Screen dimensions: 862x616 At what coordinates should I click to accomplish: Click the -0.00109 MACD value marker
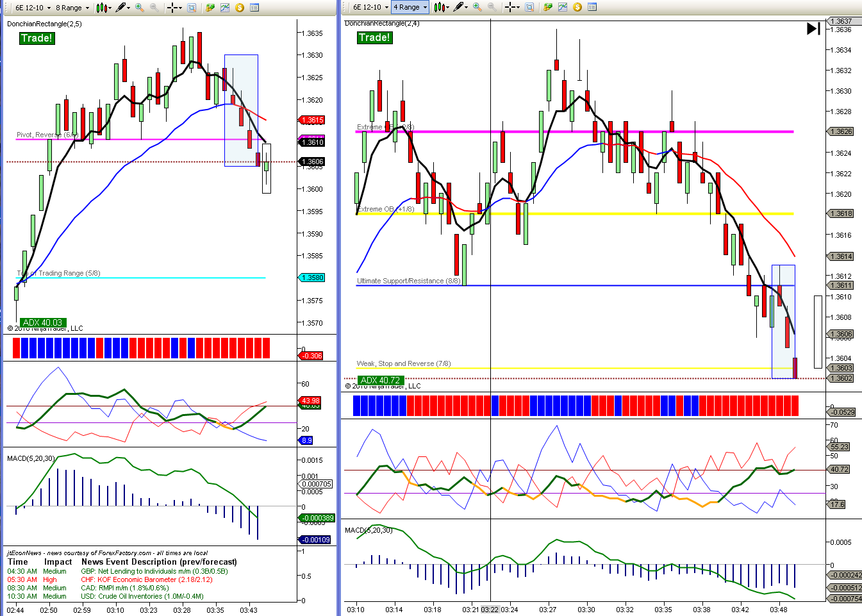pos(316,540)
